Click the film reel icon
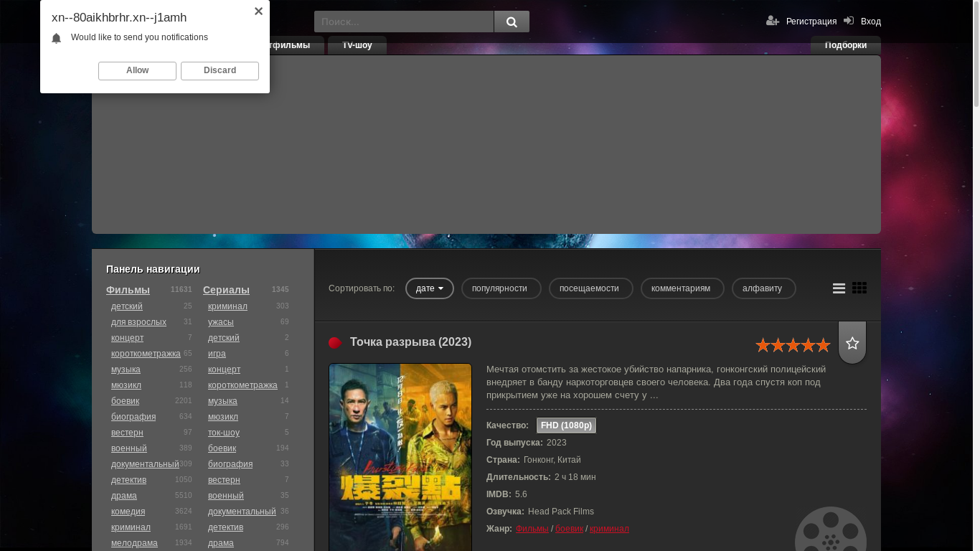 click(831, 529)
